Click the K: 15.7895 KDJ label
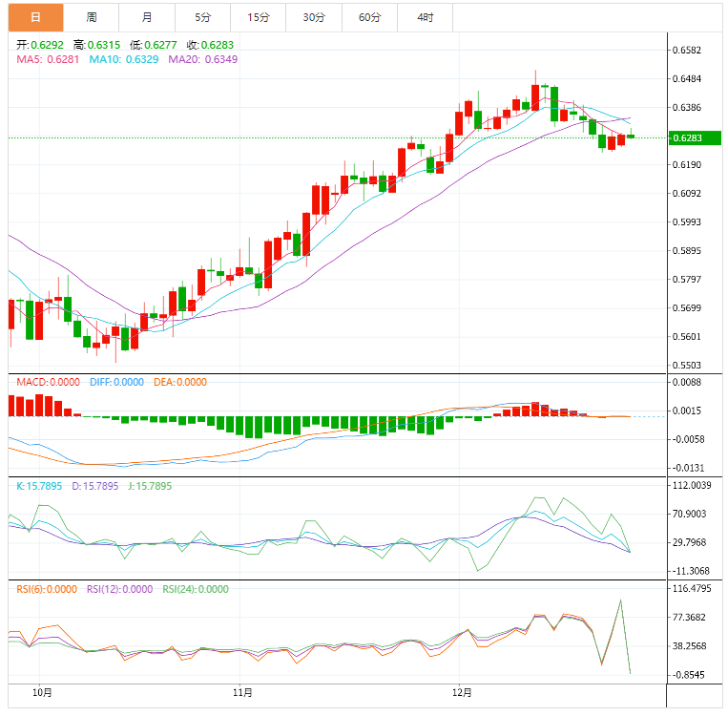Viewport: 728px width, 716px height. (39, 486)
